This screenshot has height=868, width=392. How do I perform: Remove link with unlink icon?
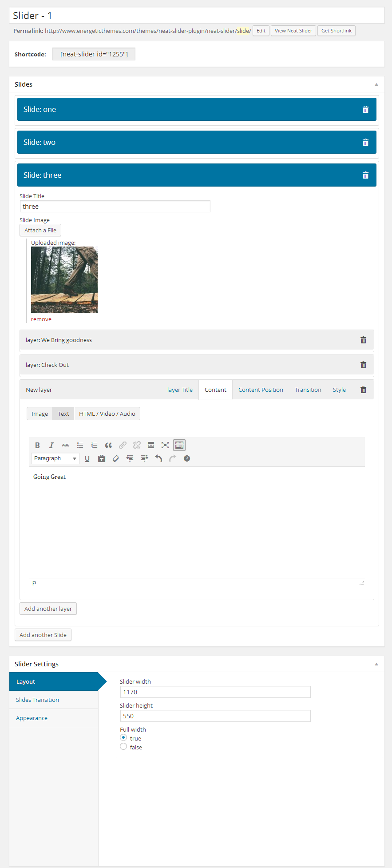137,445
